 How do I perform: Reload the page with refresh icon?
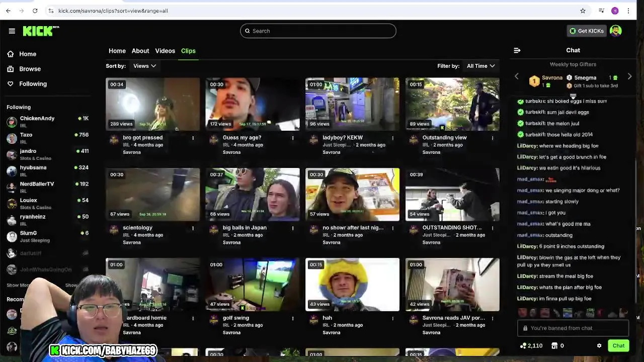(x=35, y=11)
